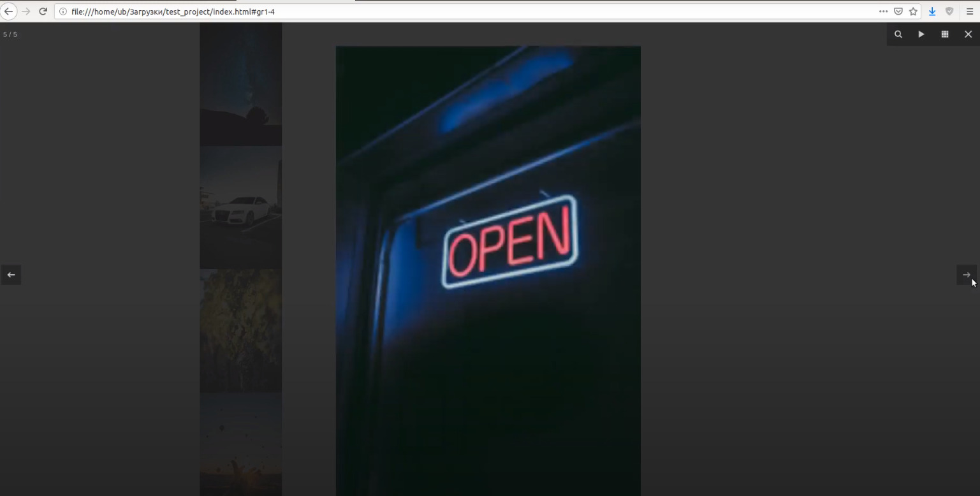This screenshot has height=496, width=980.
Task: Select the night sky thumbnail
Action: (x=241, y=84)
